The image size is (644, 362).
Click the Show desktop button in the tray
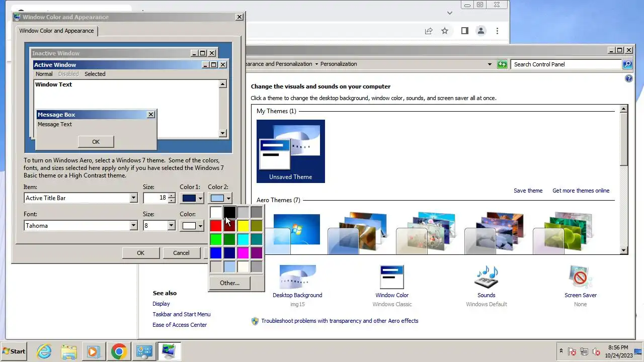(638, 351)
